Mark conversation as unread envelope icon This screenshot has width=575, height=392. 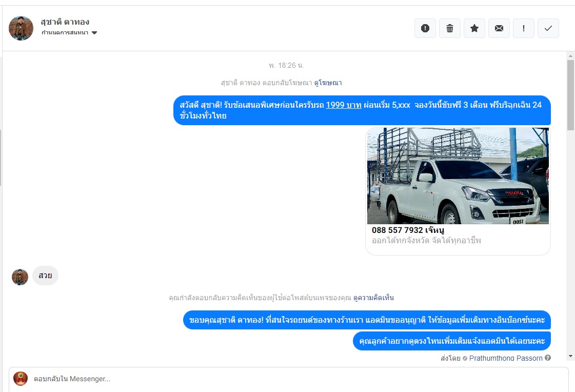[499, 28]
